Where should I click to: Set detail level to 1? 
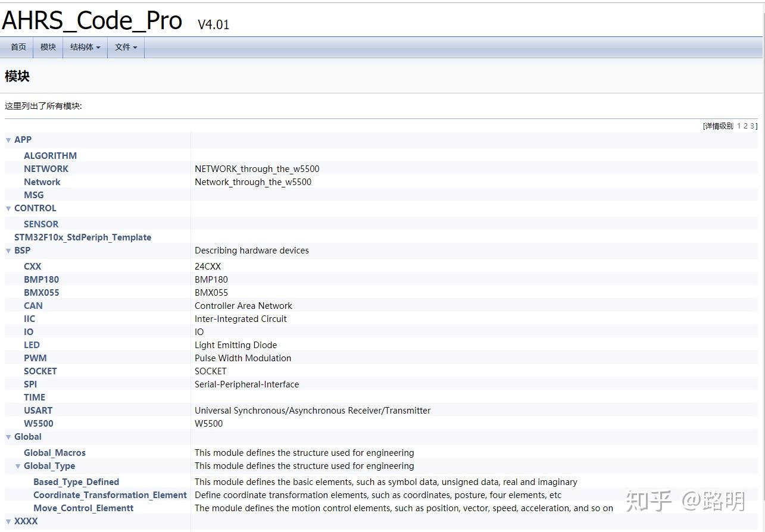point(739,126)
